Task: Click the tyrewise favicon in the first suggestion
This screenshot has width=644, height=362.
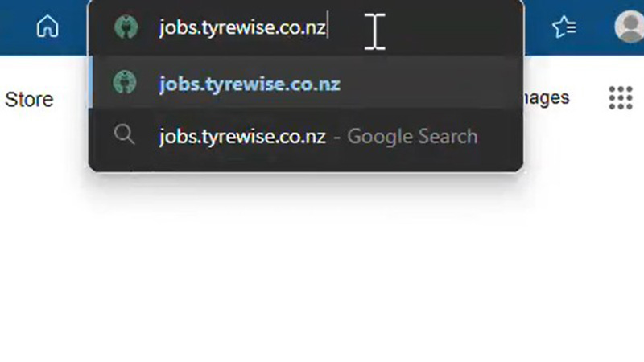Action: [125, 82]
